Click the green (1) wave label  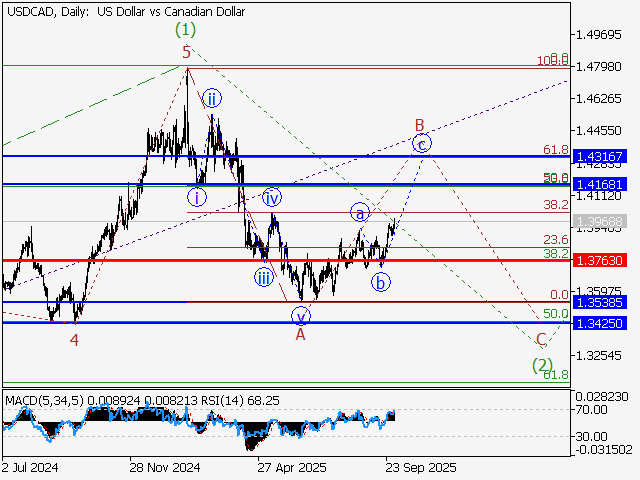pos(183,31)
